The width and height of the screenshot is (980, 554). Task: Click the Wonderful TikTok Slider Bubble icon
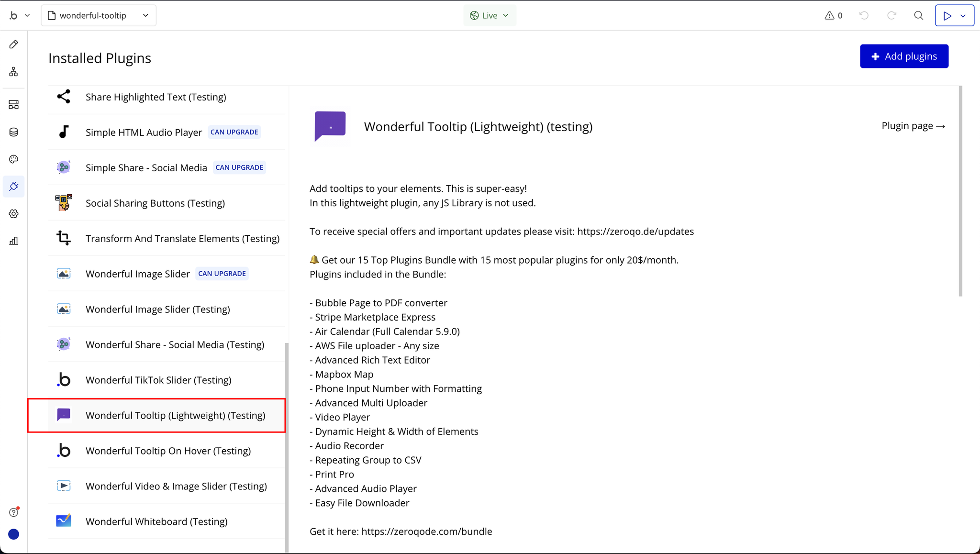[64, 380]
